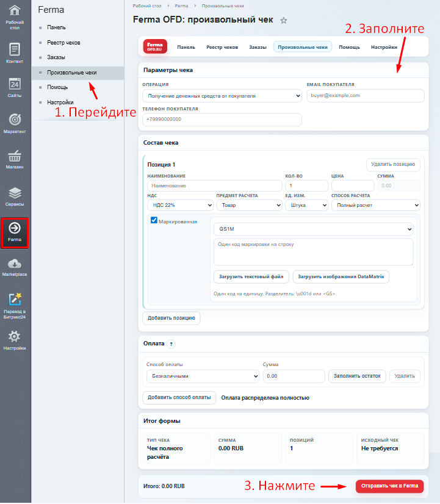Open Настройки in left Ferma menu
Viewport: 440px width, 504px height.
60,103
